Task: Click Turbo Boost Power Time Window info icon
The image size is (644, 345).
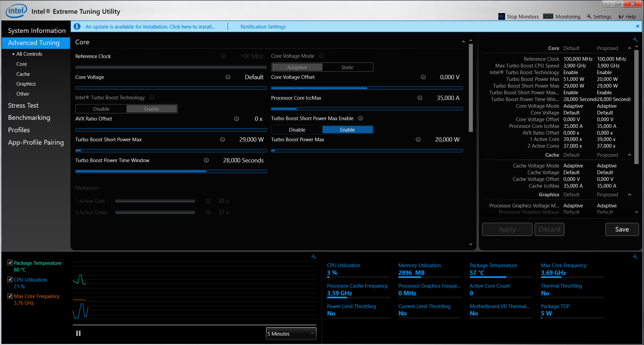Action: tap(206, 160)
